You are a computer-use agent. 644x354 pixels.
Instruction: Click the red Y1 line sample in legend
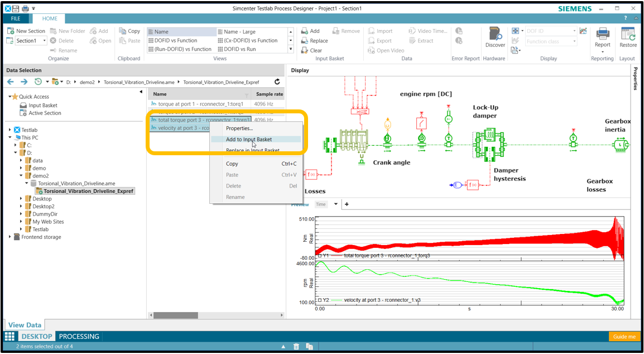tap(335, 256)
